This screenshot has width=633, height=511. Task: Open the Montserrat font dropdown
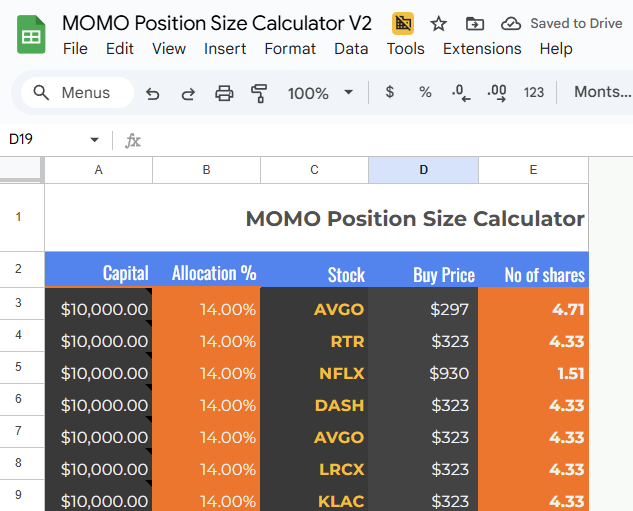click(602, 92)
